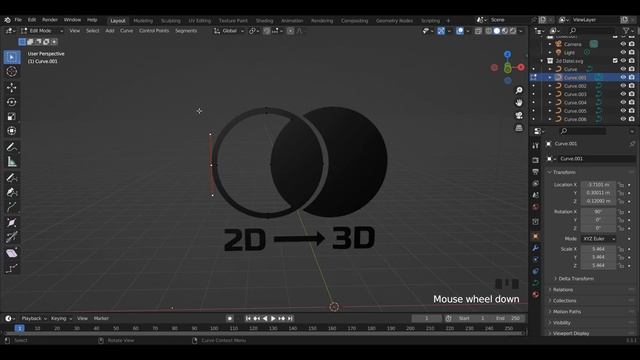The height and width of the screenshot is (360, 640).
Task: Select the Move tool in the toolbar
Action: click(x=11, y=87)
